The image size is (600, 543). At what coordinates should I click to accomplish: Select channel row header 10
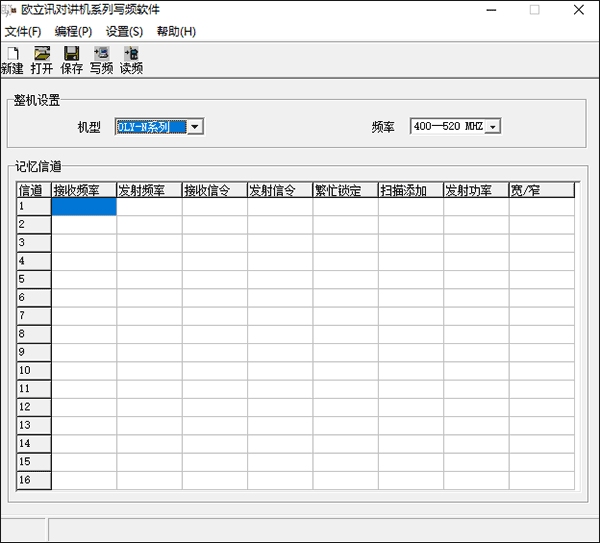pyautogui.click(x=34, y=371)
